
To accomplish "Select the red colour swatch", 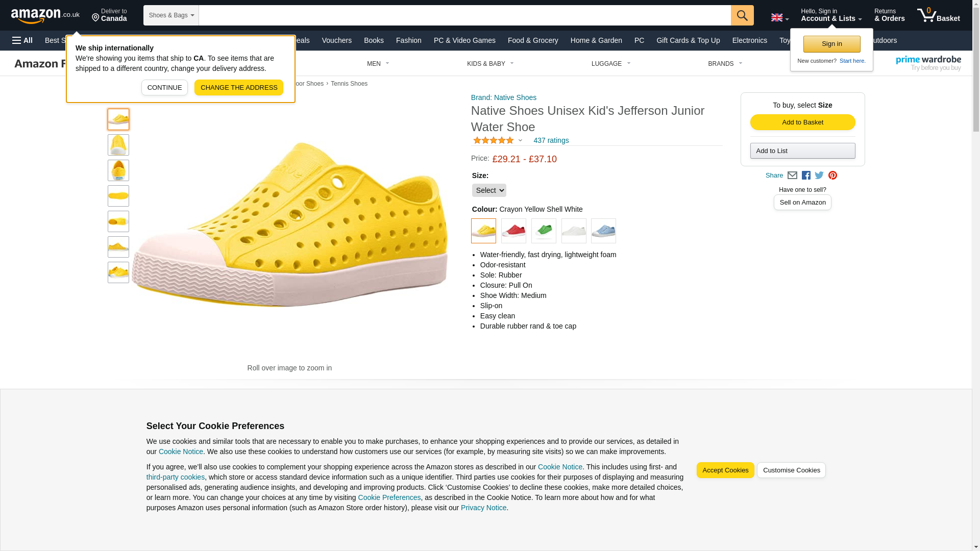I will click(513, 231).
